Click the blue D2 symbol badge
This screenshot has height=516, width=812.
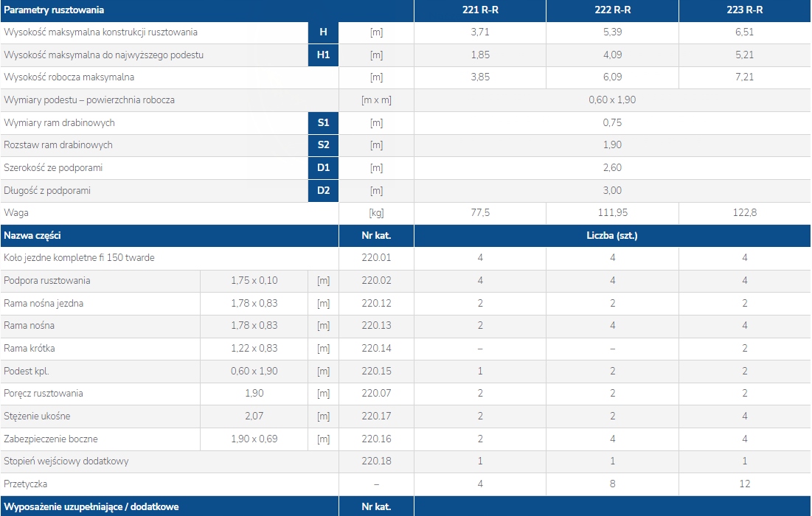tap(323, 190)
